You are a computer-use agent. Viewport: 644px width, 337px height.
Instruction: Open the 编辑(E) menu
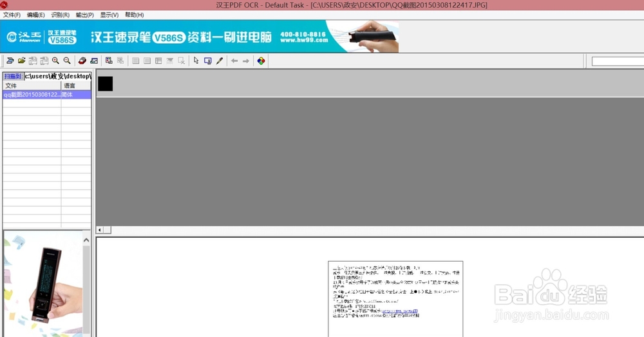[35, 15]
